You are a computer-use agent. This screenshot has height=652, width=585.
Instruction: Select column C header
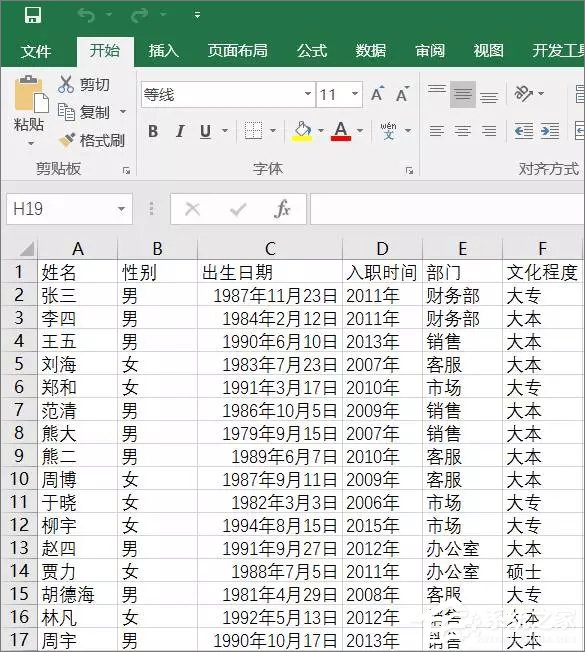coord(270,249)
